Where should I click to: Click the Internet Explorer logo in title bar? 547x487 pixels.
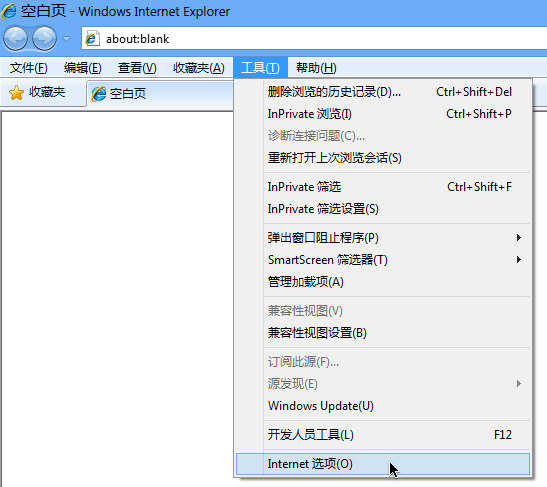9,11
